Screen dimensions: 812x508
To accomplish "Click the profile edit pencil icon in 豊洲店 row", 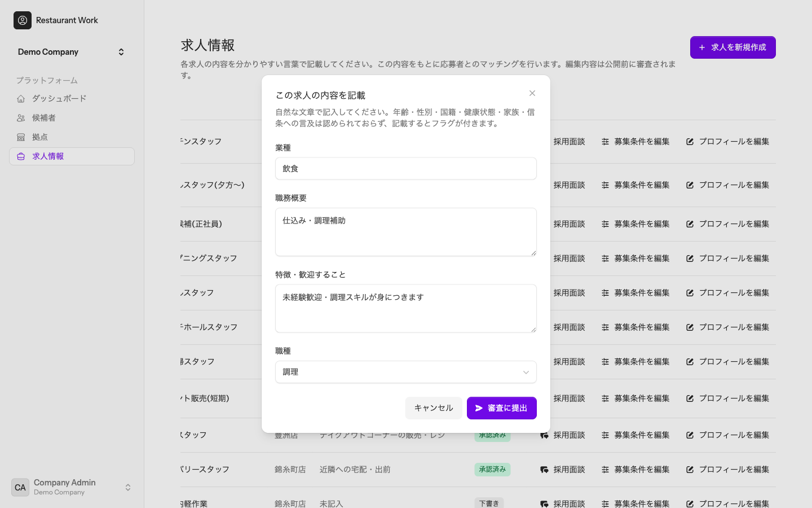I will 690,435.
